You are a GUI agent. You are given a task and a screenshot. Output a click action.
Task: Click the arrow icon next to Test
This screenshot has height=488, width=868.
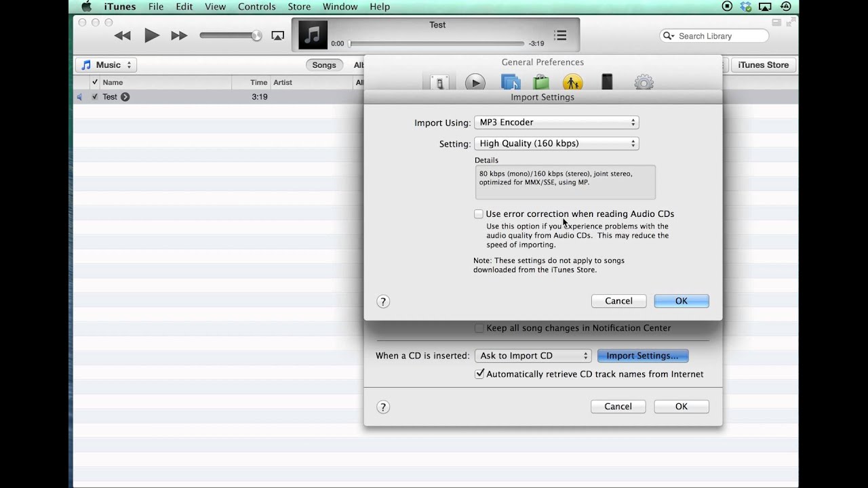pos(125,97)
